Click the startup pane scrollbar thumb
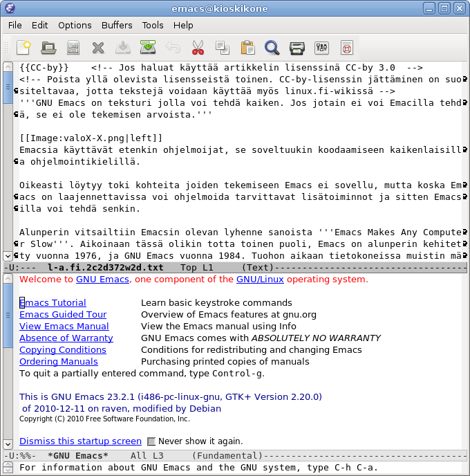This screenshot has height=476, width=470. [8, 315]
